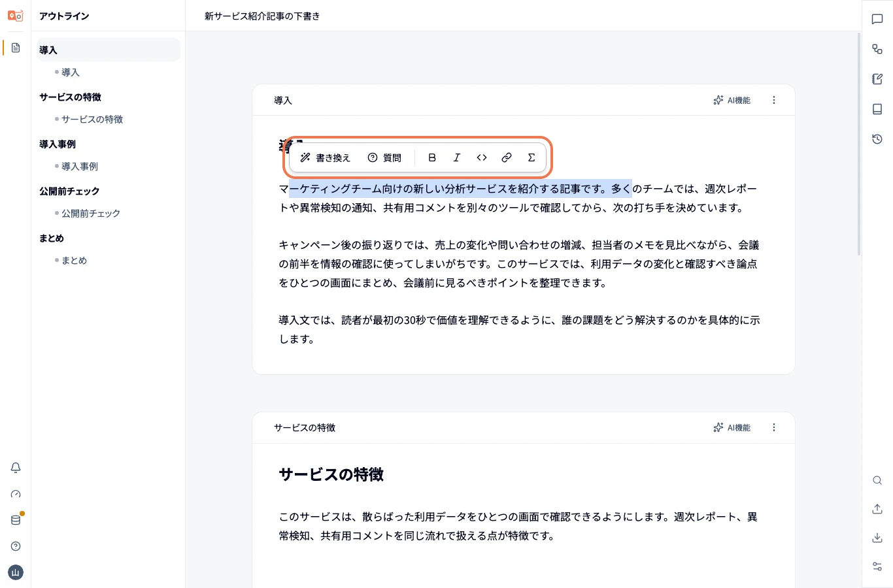Image resolution: width=893 pixels, height=588 pixels.
Task: Click the paragraph starting キャンペーン後の振り返り
Action: (x=519, y=264)
